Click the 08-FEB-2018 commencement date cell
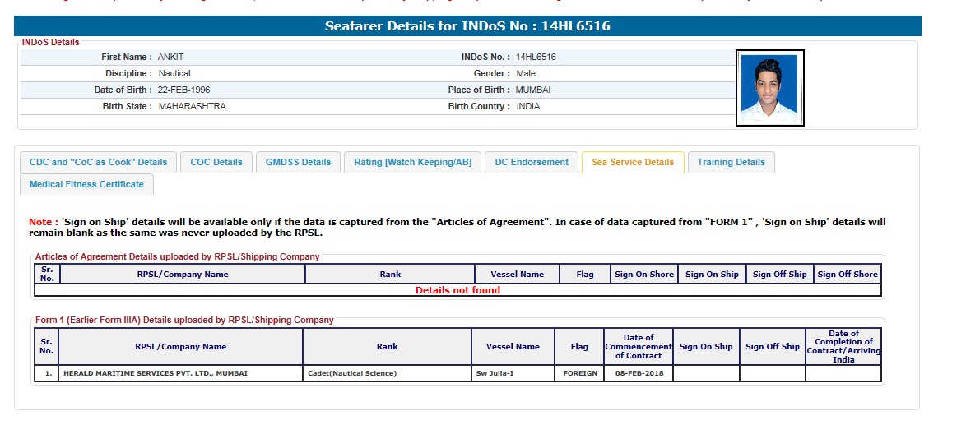 [638, 373]
